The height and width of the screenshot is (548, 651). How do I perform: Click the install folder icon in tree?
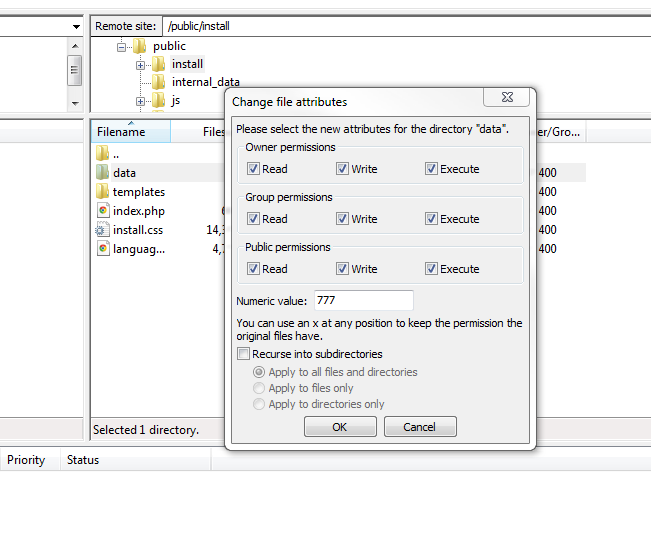click(x=159, y=64)
